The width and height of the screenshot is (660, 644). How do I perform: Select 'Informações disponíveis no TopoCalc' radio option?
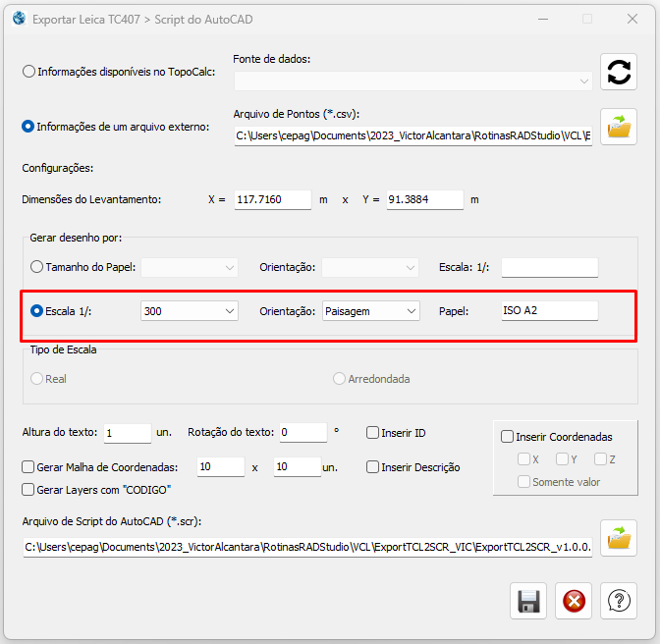coord(29,72)
